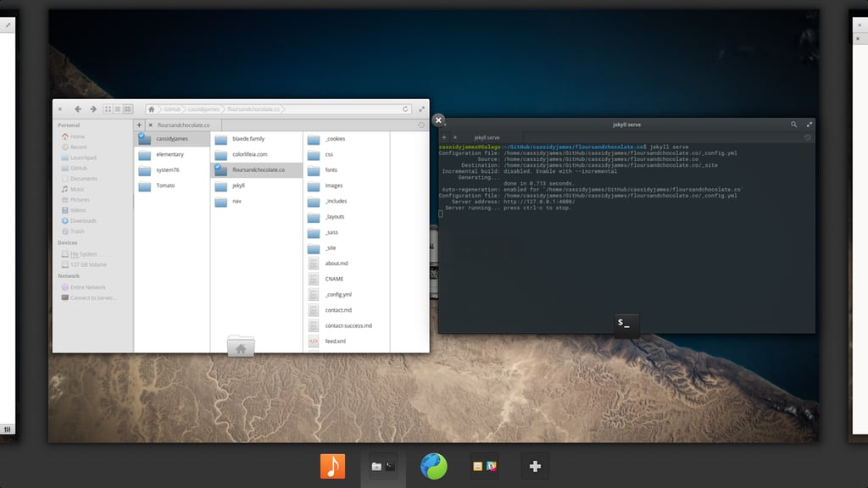Switch Files to list view
The image size is (868, 488).
(117, 109)
